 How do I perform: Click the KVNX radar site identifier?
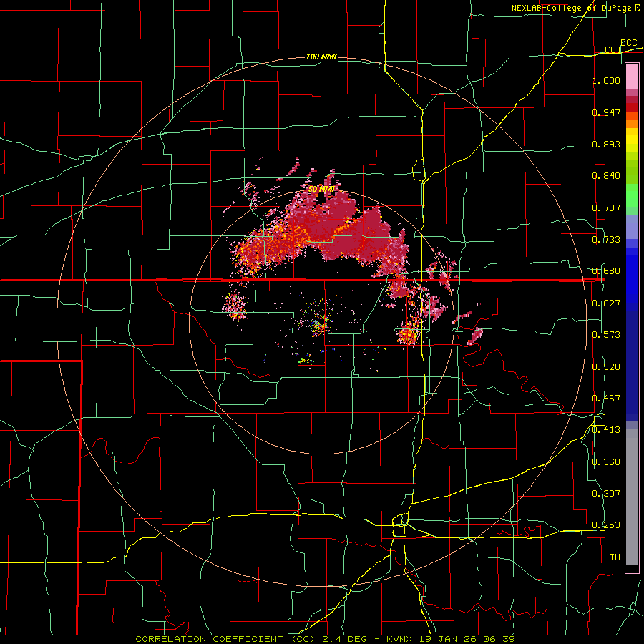point(401,639)
